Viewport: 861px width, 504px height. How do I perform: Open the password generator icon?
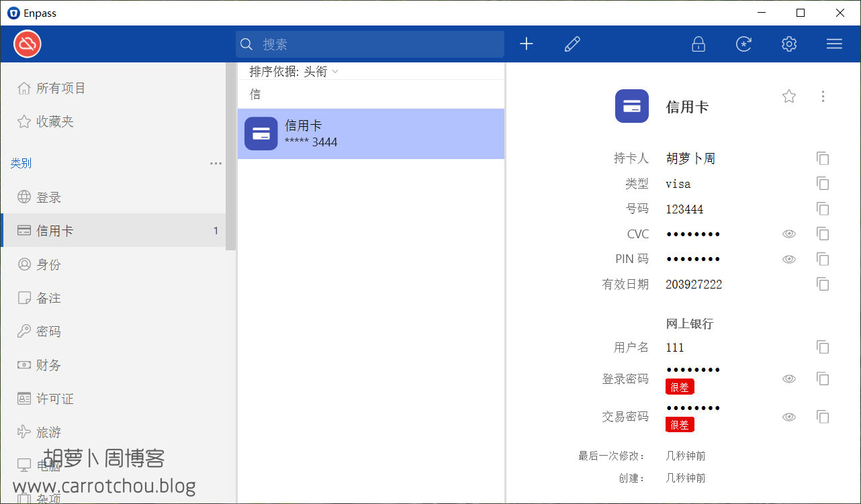point(743,44)
